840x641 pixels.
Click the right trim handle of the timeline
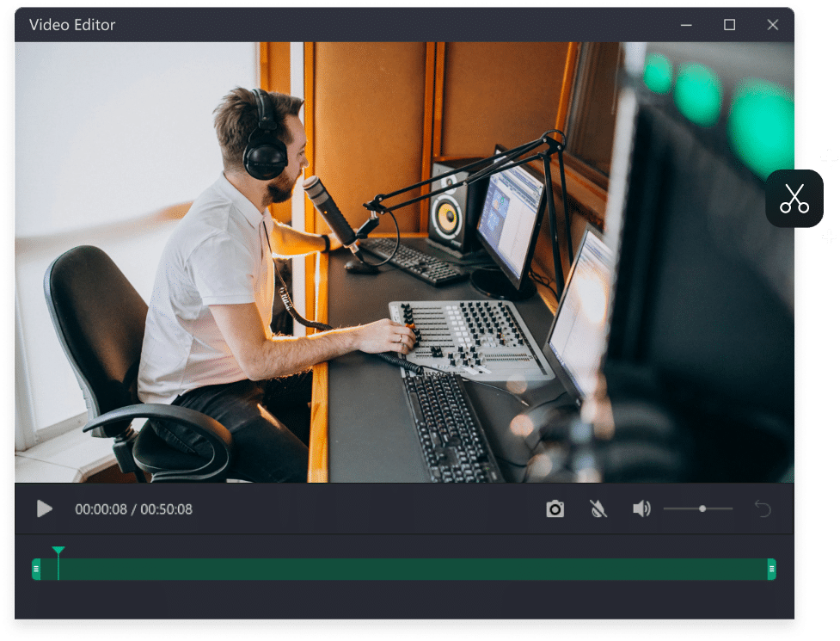coord(771,567)
